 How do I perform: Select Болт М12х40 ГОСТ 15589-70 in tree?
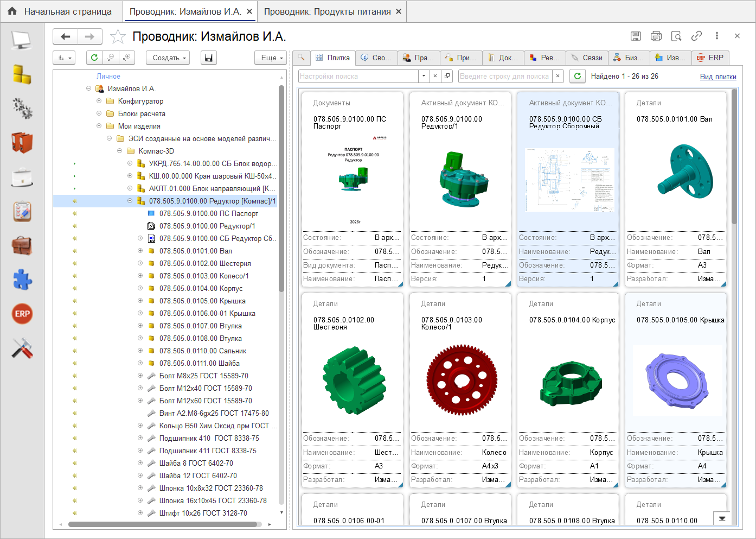[206, 388]
